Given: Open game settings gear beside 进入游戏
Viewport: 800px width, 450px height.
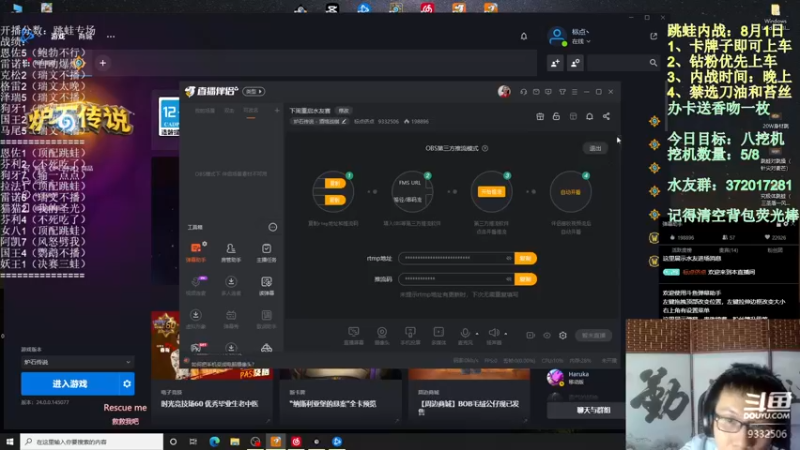Looking at the screenshot, I should click(127, 384).
